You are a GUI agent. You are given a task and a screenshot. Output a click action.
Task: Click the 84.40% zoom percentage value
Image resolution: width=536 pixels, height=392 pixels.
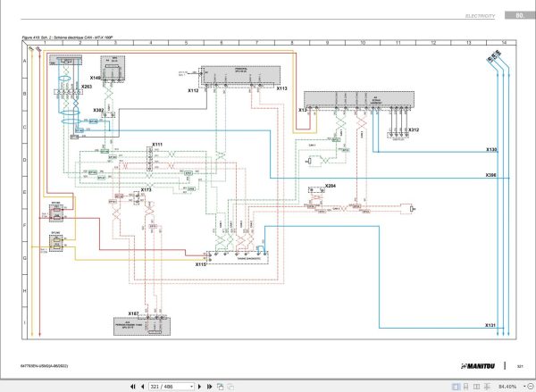coord(507,387)
